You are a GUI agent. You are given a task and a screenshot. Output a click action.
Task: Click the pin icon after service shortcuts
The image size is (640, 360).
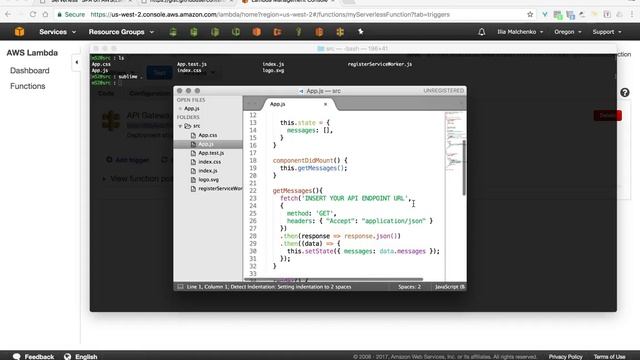click(360, 31)
